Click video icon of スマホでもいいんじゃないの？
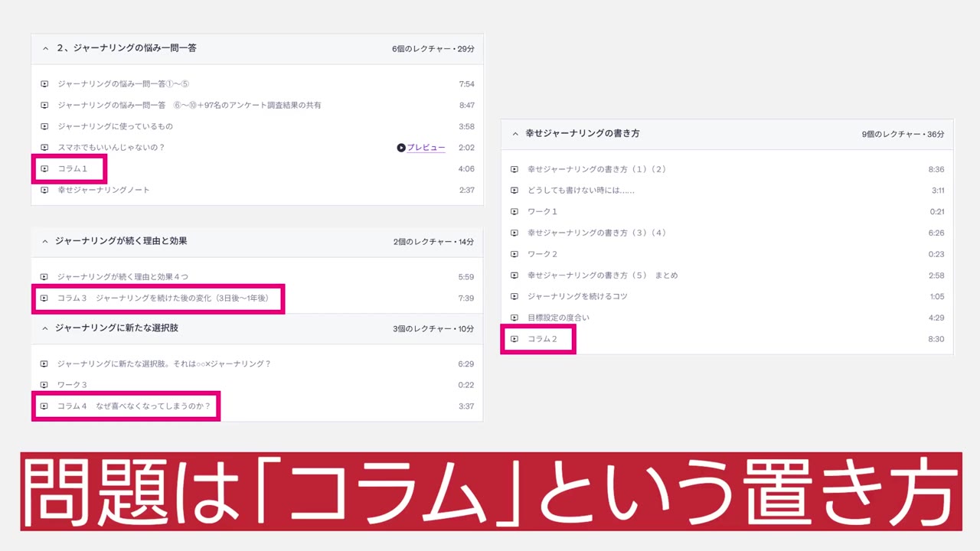 coord(44,148)
